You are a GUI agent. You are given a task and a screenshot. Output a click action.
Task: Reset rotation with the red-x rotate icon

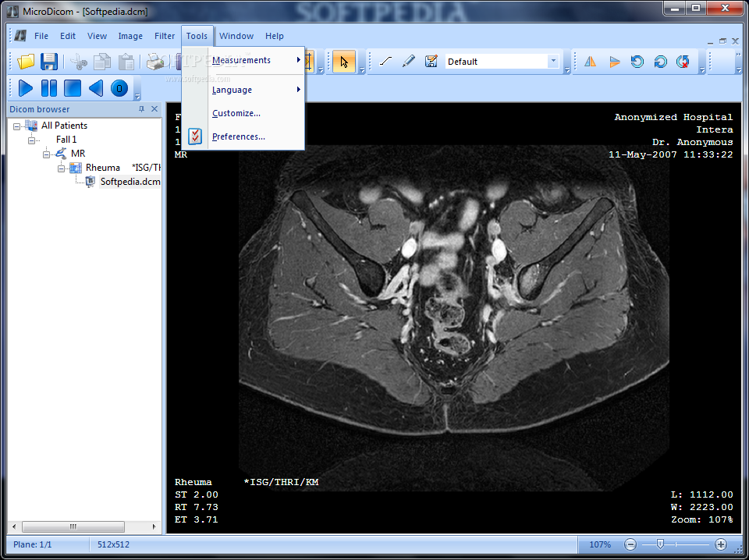point(683,61)
